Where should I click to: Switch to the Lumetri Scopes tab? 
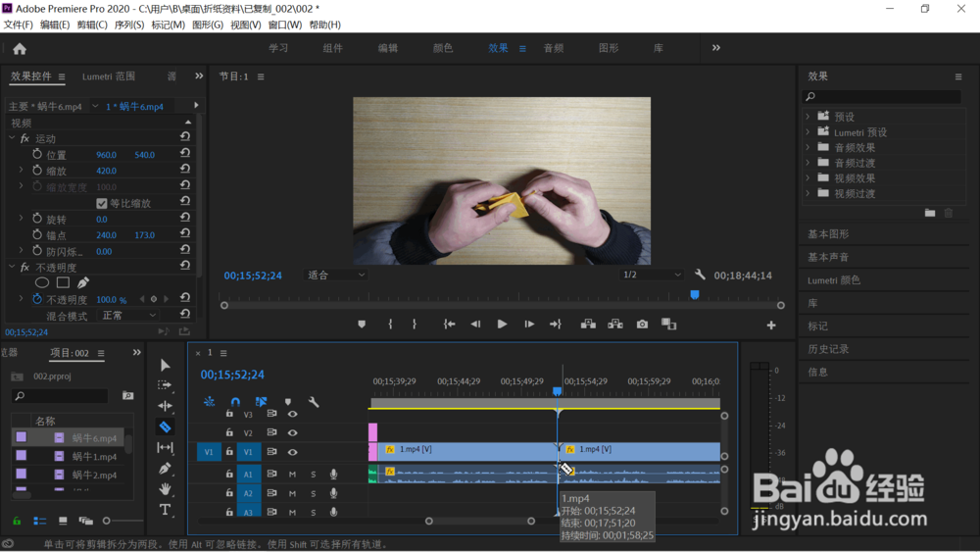[109, 76]
